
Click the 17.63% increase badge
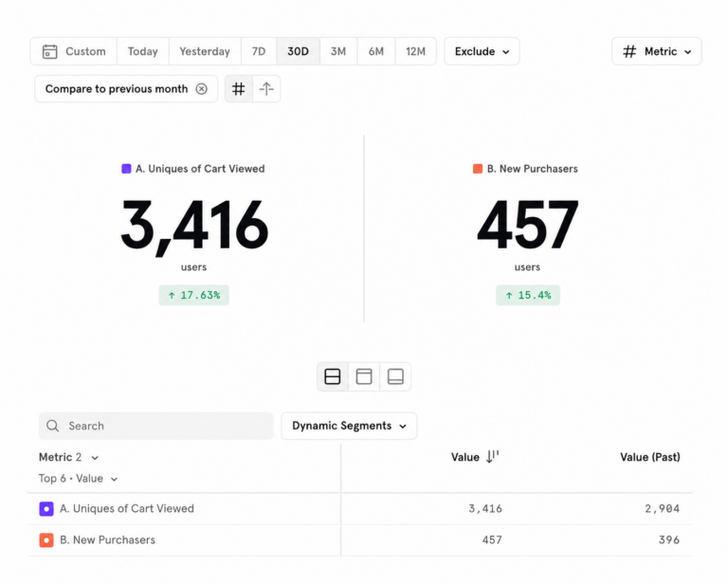pos(194,295)
